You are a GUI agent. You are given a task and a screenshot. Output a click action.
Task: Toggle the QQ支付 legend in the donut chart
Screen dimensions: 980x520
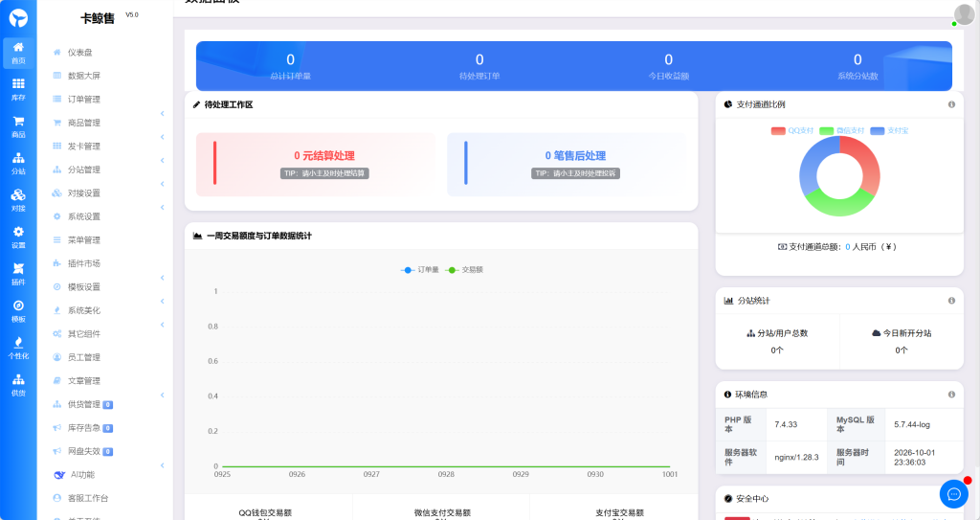pyautogui.click(x=792, y=131)
